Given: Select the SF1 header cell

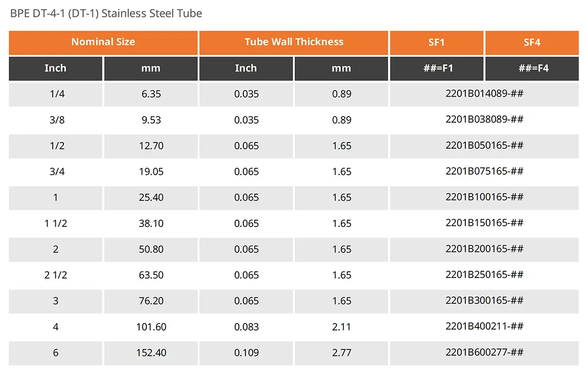Looking at the screenshot, I should [x=436, y=42].
